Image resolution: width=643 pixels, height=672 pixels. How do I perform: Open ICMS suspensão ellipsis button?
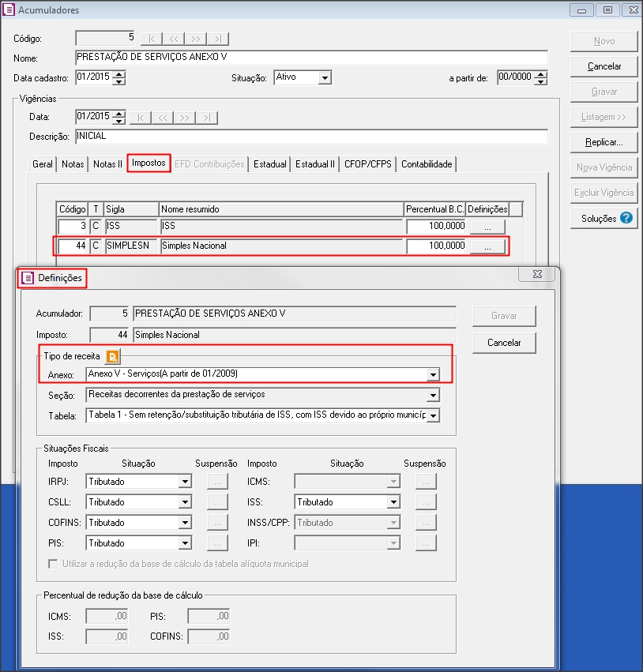426,482
